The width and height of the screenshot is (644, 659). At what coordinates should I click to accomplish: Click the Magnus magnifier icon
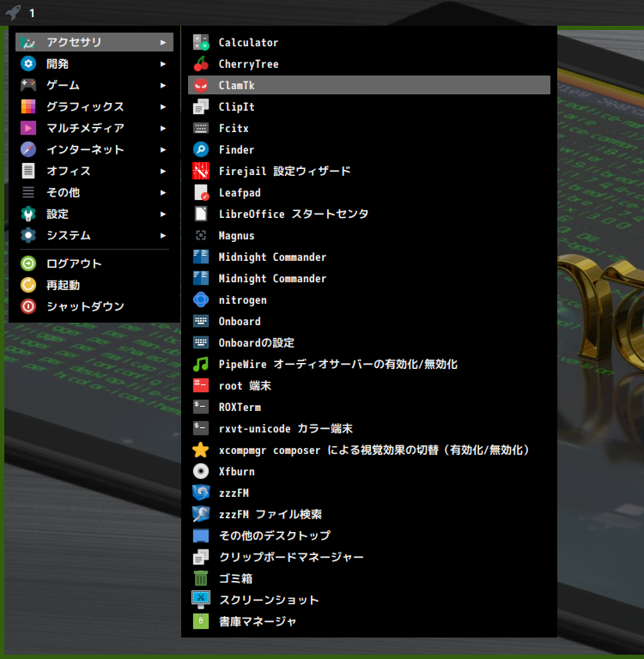[201, 235]
